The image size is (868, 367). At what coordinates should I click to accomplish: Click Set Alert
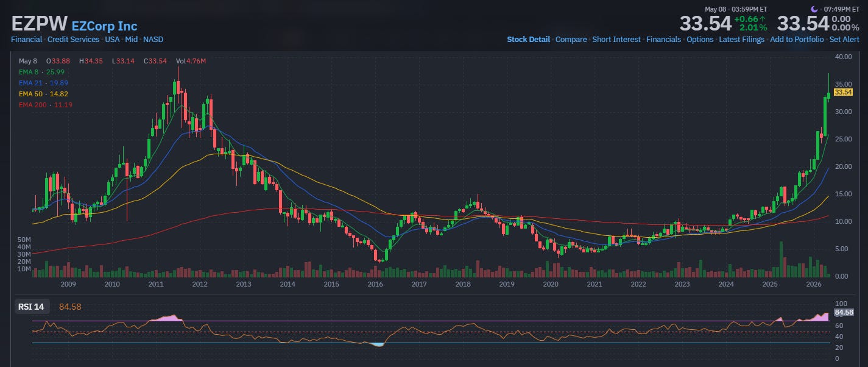tap(844, 39)
